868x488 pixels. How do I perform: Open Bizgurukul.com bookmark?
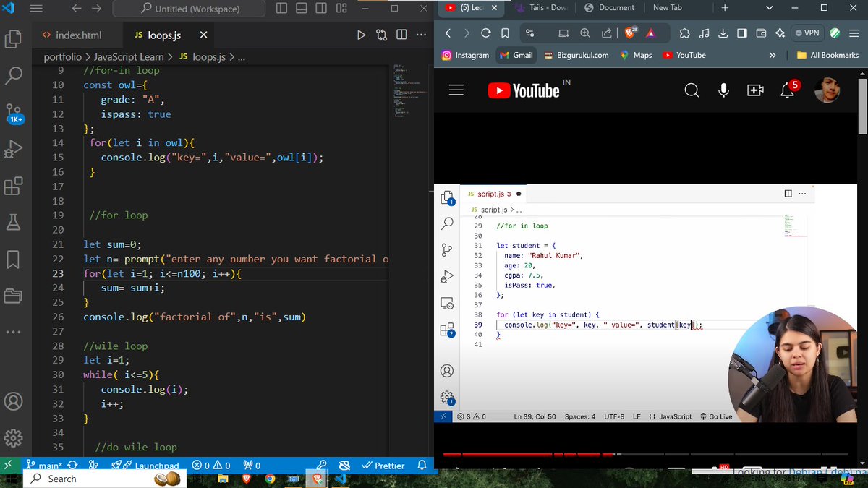576,55
